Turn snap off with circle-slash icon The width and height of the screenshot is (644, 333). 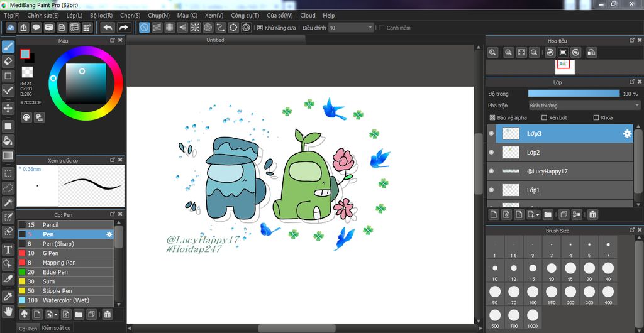pos(144,28)
